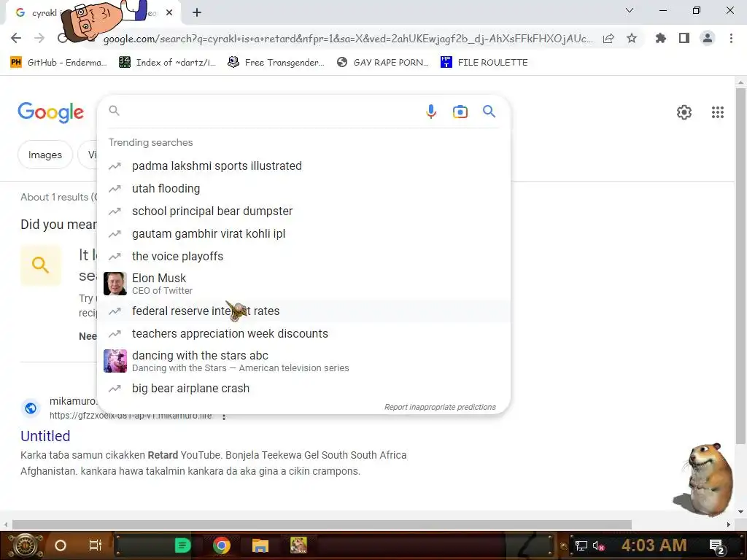Viewport: 747px width, 560px height.
Task: Select the Elon Musk suggestion
Action: (x=303, y=284)
